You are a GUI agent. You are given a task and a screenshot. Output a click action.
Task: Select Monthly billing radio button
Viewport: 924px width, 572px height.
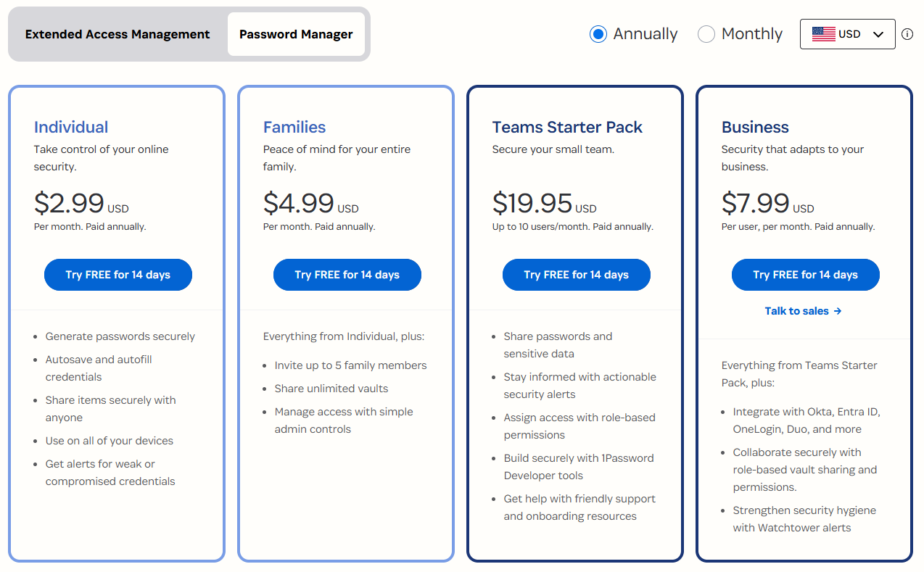tap(706, 34)
